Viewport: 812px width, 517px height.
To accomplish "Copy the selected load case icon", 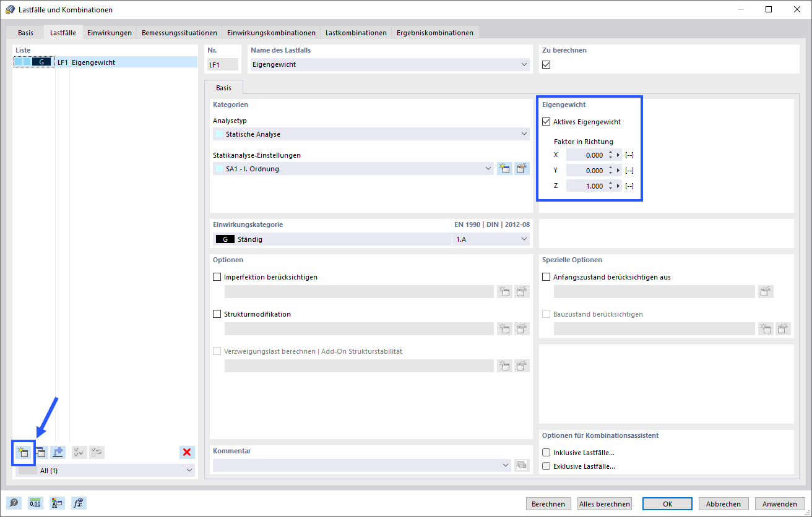I will pos(41,452).
